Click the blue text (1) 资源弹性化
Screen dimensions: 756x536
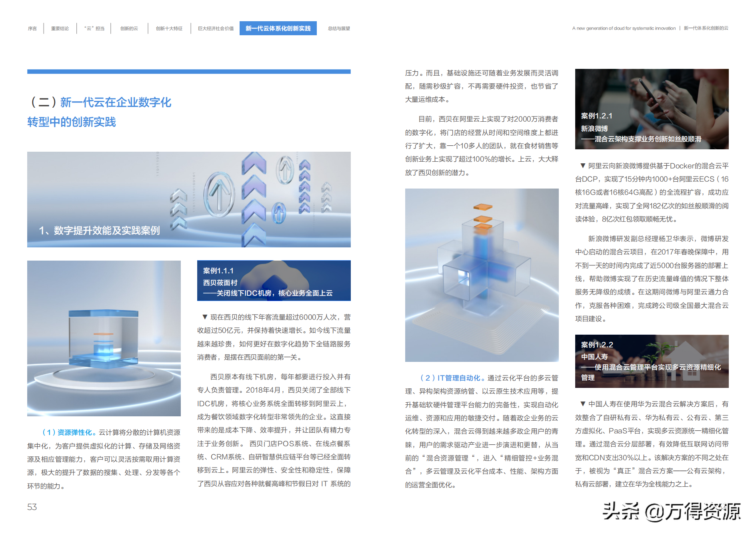69,432
